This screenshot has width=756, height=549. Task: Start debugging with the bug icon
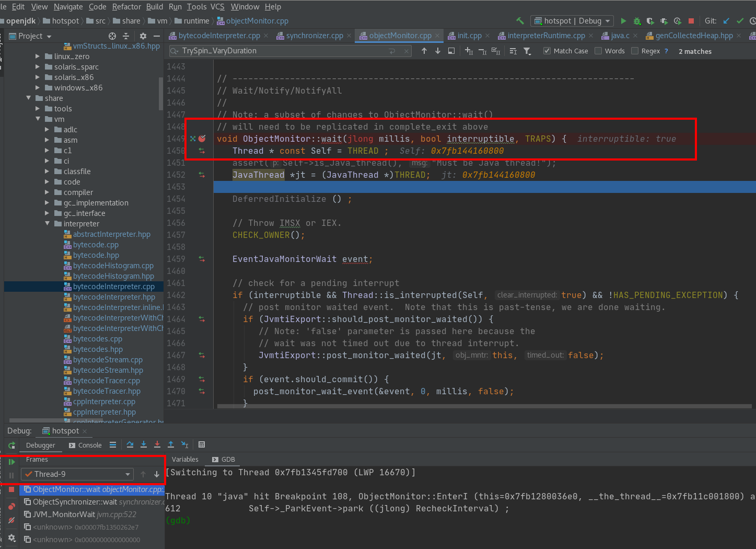point(637,21)
